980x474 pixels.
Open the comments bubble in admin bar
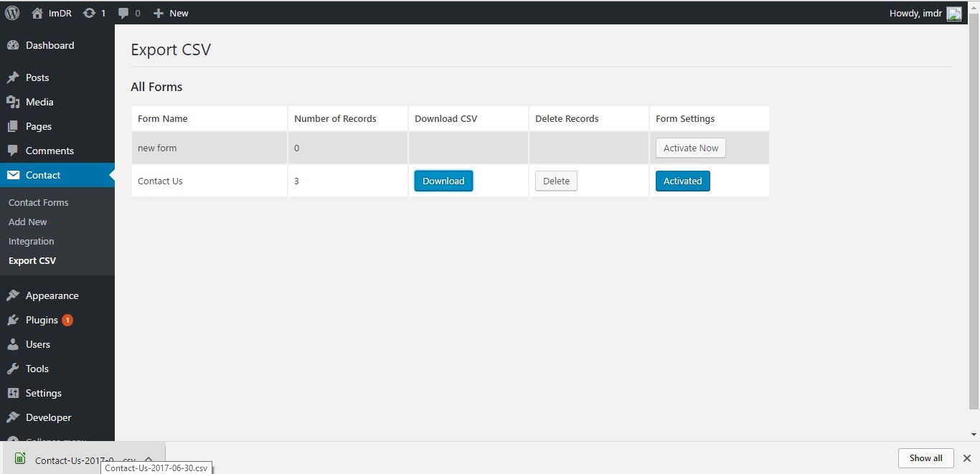coord(123,13)
